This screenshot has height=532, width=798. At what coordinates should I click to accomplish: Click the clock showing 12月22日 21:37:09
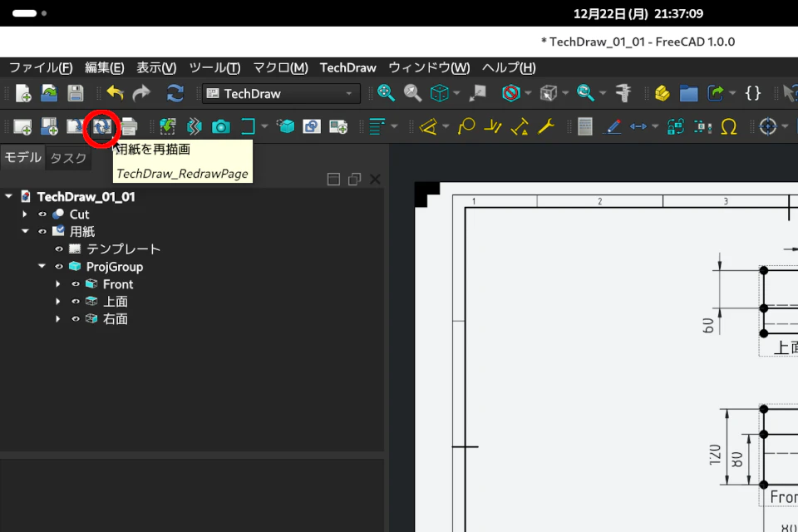[638, 14]
